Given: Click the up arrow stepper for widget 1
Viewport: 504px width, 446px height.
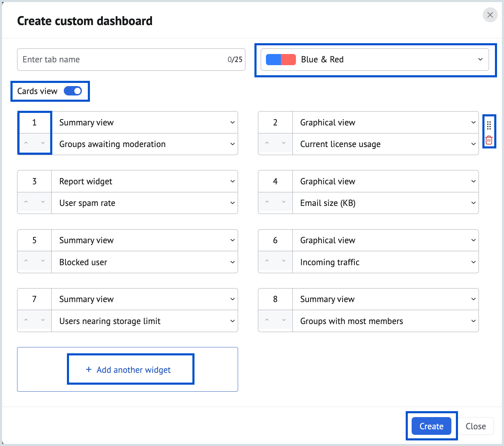Looking at the screenshot, I should (x=26, y=143).
